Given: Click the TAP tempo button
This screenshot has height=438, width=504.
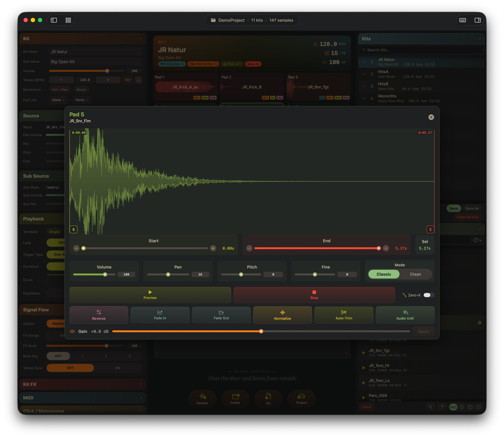Looking at the screenshot, I should pyautogui.click(x=128, y=80).
